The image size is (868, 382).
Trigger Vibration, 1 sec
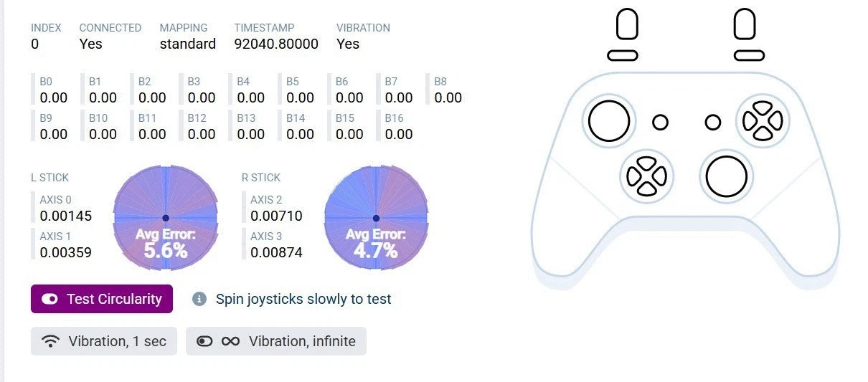click(104, 341)
